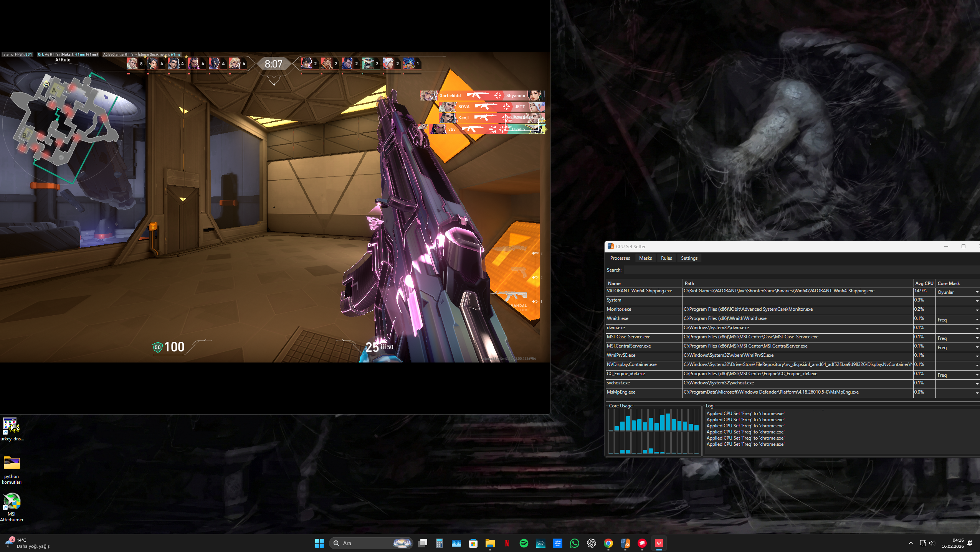The width and height of the screenshot is (980, 552).
Task: Open Spotify from the taskbar
Action: point(524,543)
